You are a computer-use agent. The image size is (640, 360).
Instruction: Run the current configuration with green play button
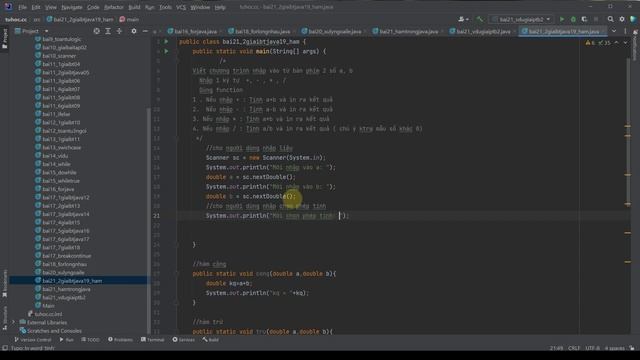(x=562, y=19)
